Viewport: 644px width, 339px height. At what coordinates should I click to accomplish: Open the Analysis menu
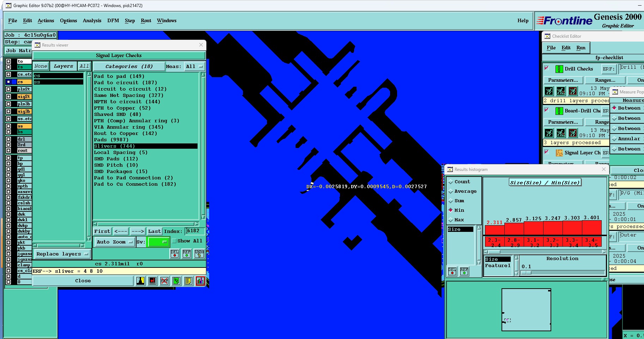click(92, 21)
